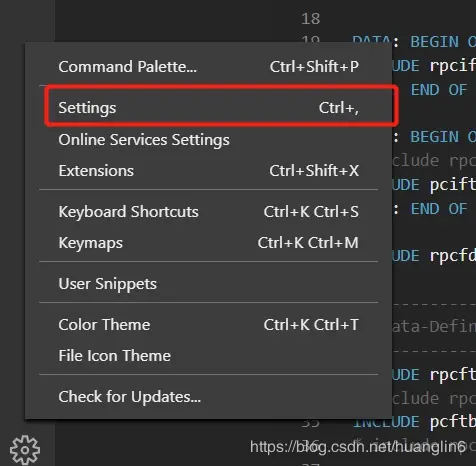476x466 pixels.
Task: Click the Manage gear icon
Action: pyautogui.click(x=25, y=450)
